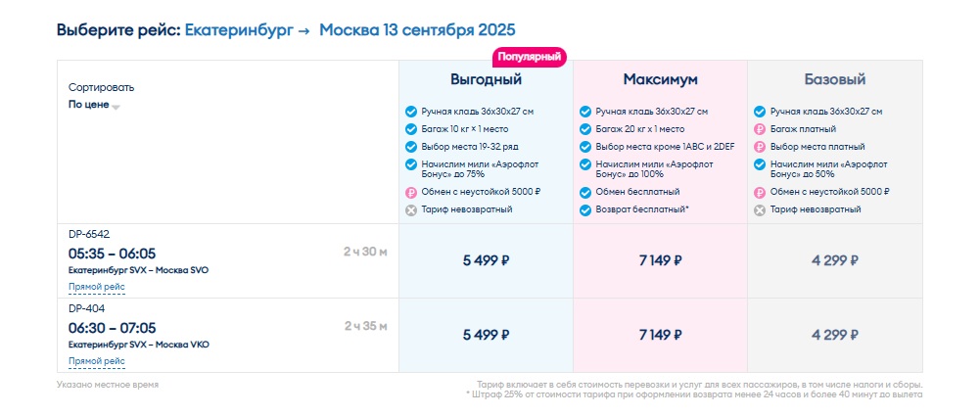Image resolution: width=980 pixels, height=416 pixels.
Task: Open the 'По цене' sorting dropdown
Action: [x=94, y=105]
